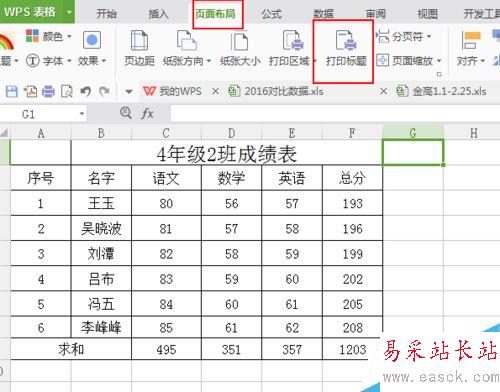500x392 pixels.
Task: Click the undo arrow icon
Action: point(86,91)
